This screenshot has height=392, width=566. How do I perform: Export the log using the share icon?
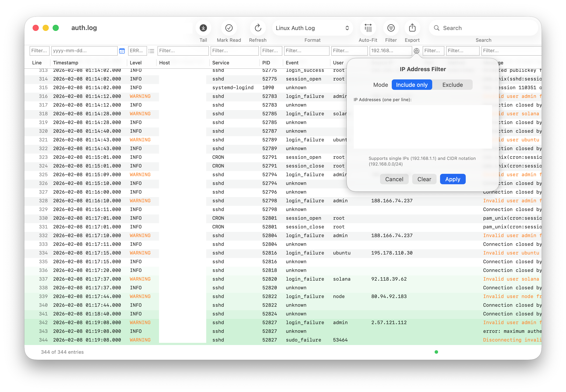[412, 28]
